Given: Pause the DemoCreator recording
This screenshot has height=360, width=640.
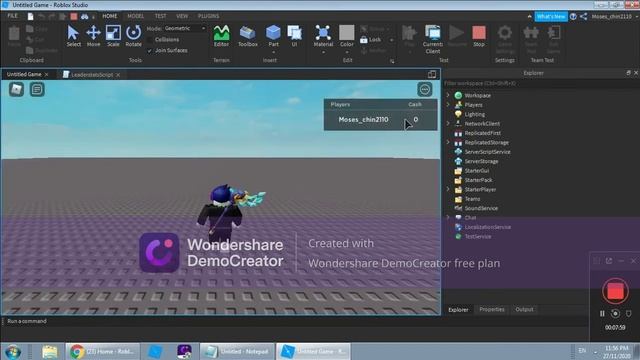Looking at the screenshot, I should [602, 313].
